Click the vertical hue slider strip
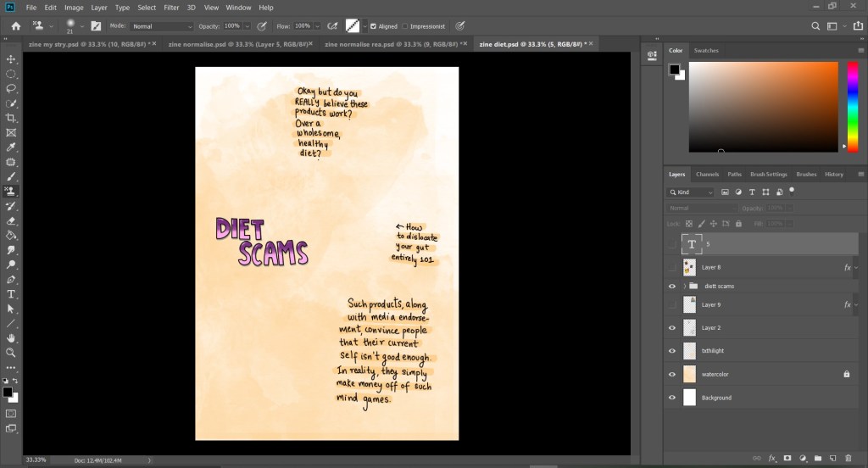Image resolution: width=868 pixels, height=468 pixels. pos(853,106)
